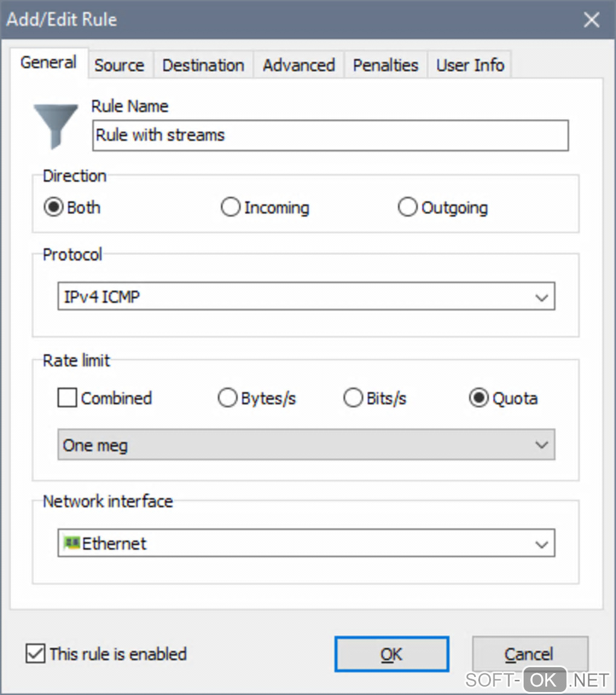Open the Penalties tab
Viewport: 616px width, 695px height.
tap(385, 65)
